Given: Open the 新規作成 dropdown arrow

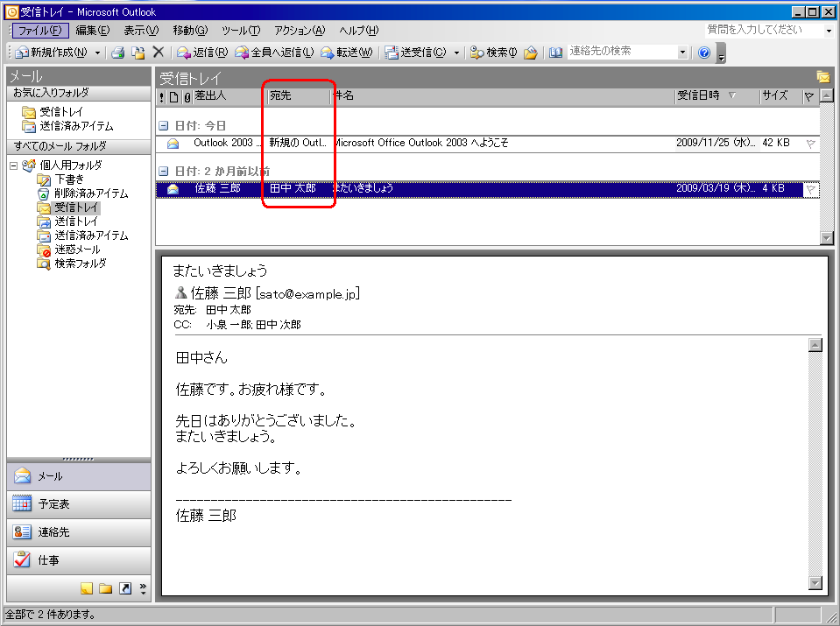Looking at the screenshot, I should (97, 53).
